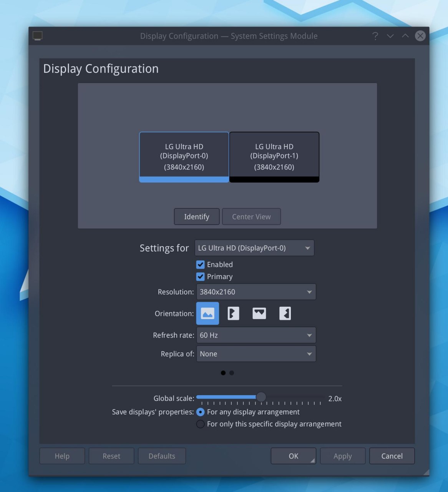
Task: Choose 270-degree rotated orientation icon
Action: tap(285, 313)
